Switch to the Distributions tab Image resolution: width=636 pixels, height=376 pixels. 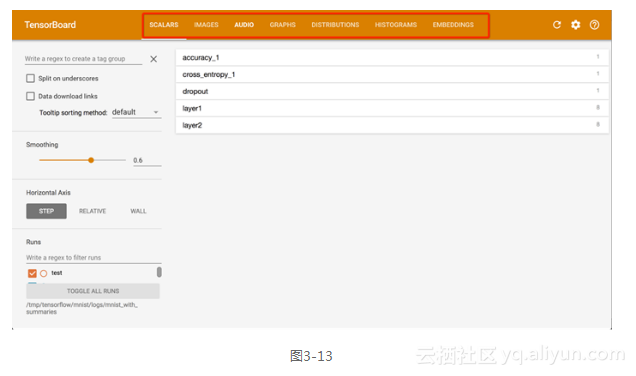click(335, 25)
